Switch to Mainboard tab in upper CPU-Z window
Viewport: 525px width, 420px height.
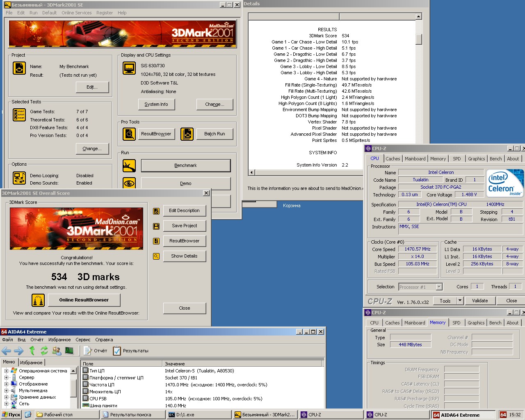point(415,159)
